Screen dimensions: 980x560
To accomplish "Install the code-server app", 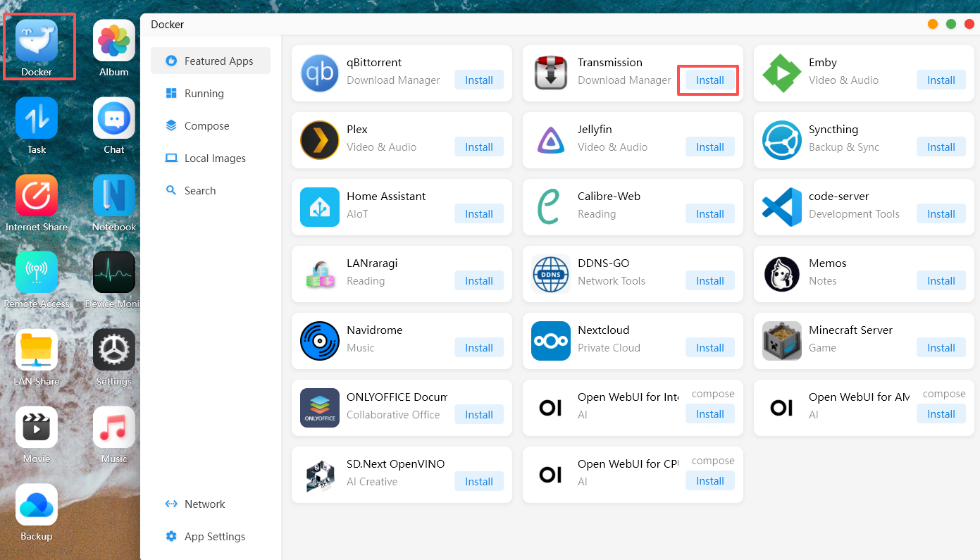I will click(x=941, y=214).
